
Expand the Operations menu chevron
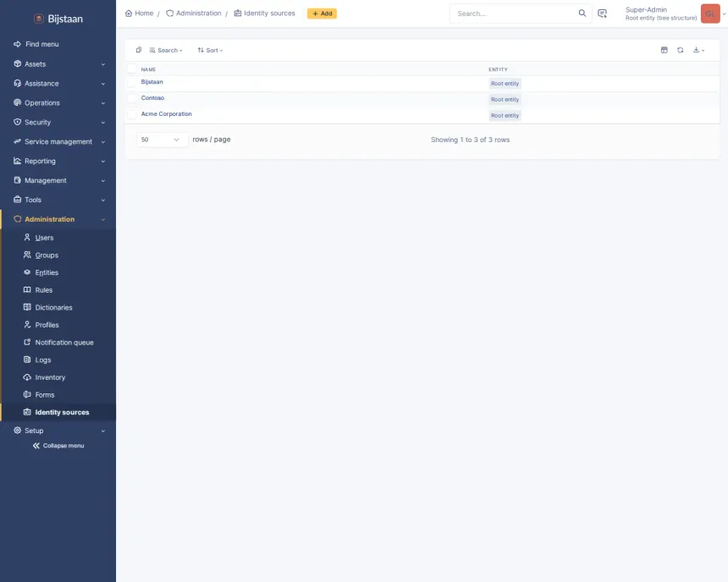tap(103, 103)
